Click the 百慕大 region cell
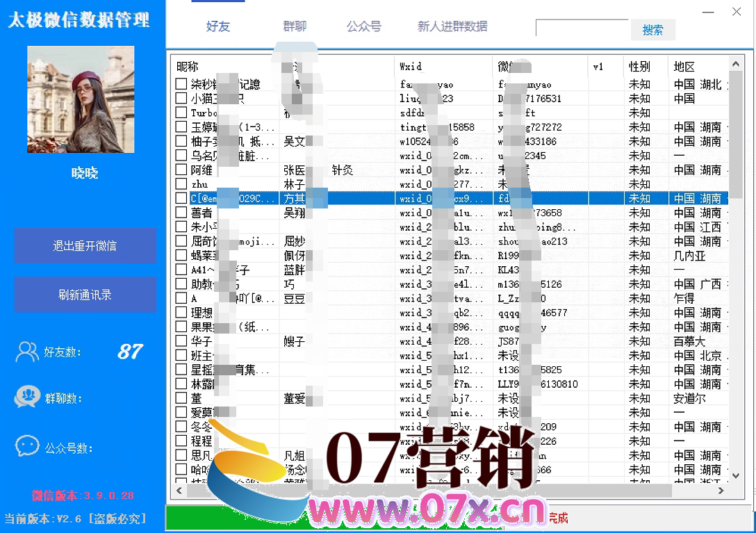 689,341
